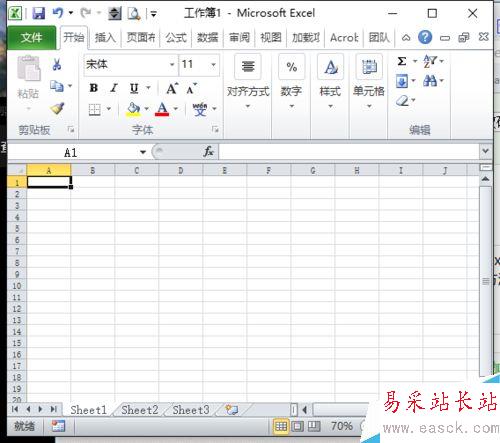Open the font name 宋体 dropdown

(x=172, y=64)
